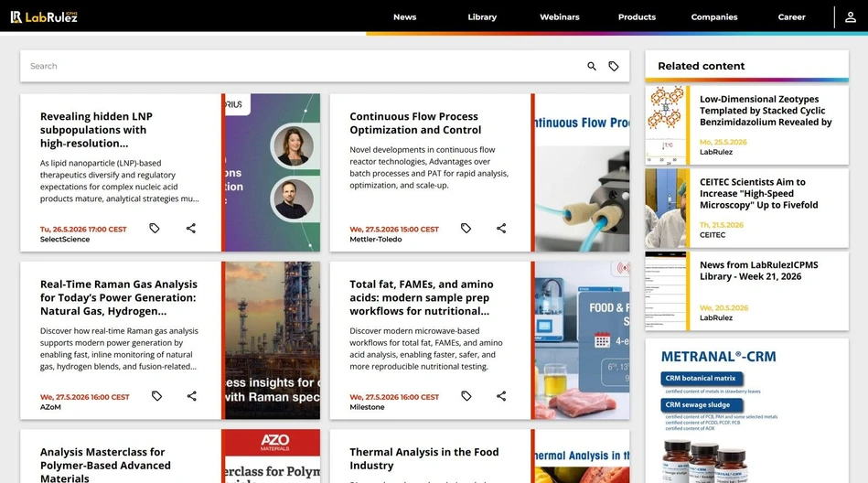This screenshot has height=483, width=868.
Task: Open the user account profile icon
Action: pyautogui.click(x=851, y=17)
